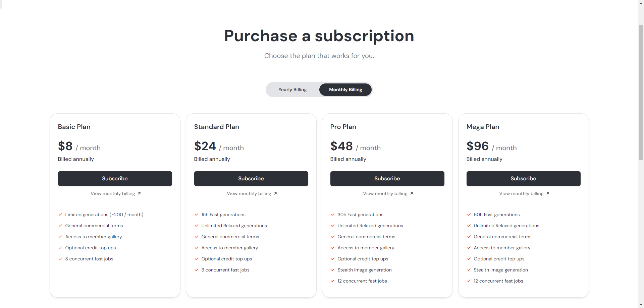Click arrow icon beside Standard Plan monthly billing
Screen dimensions: 644x308
[275, 193]
